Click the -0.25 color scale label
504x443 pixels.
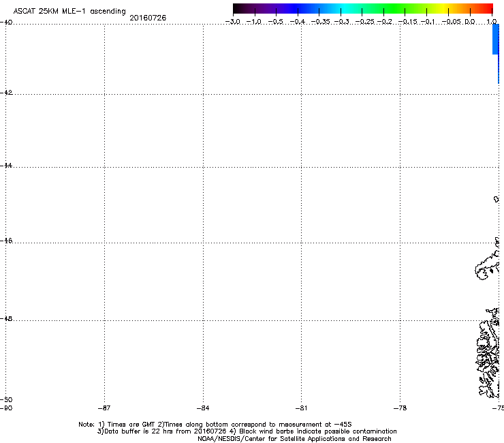[x=365, y=22]
